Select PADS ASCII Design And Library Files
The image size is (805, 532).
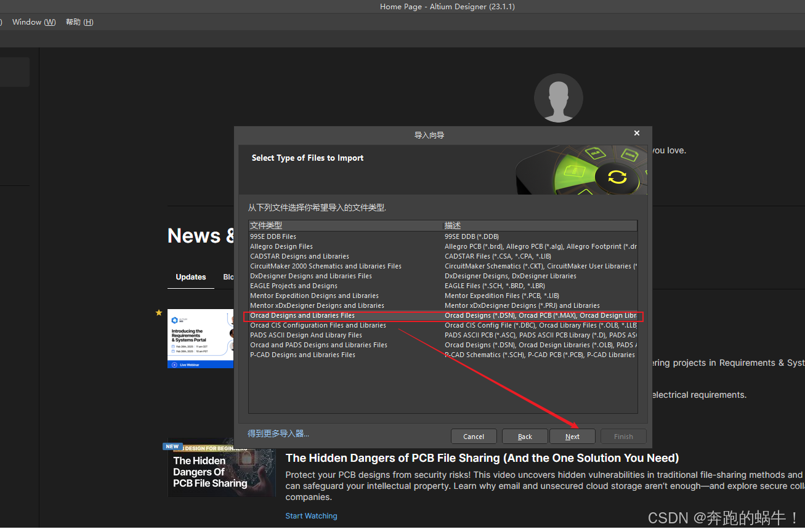(x=443, y=335)
